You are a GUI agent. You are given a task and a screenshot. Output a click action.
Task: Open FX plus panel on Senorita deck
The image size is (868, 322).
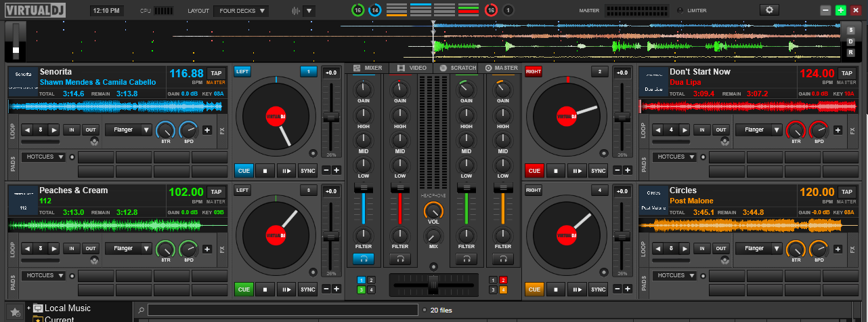pyautogui.click(x=207, y=130)
